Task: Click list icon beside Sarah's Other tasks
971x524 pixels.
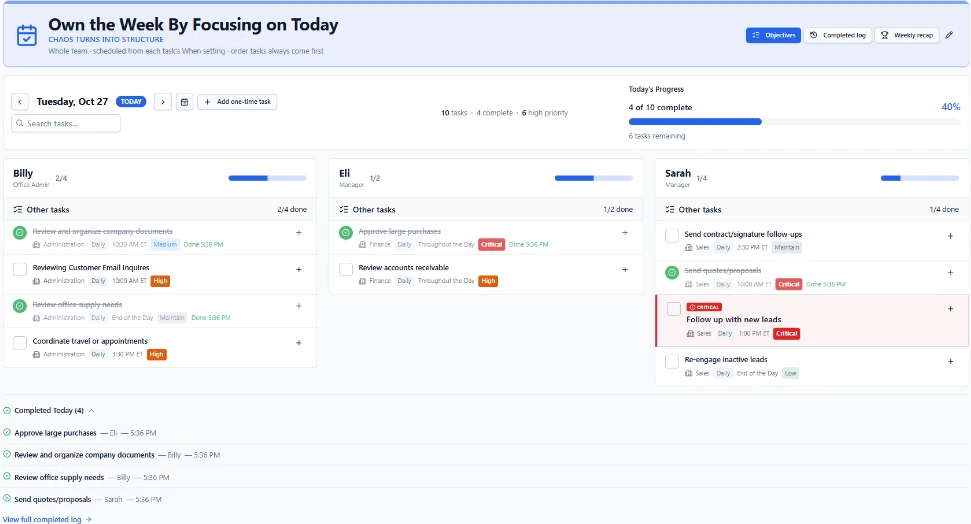Action: [669, 209]
